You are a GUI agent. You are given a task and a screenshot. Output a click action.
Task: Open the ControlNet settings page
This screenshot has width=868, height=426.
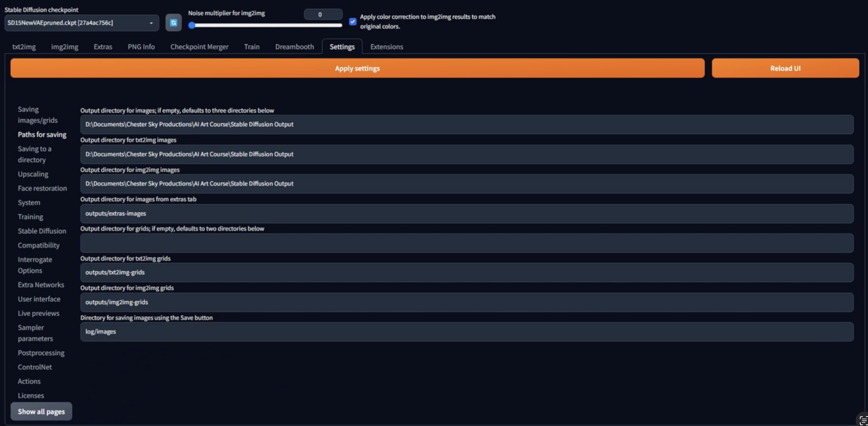coord(35,367)
